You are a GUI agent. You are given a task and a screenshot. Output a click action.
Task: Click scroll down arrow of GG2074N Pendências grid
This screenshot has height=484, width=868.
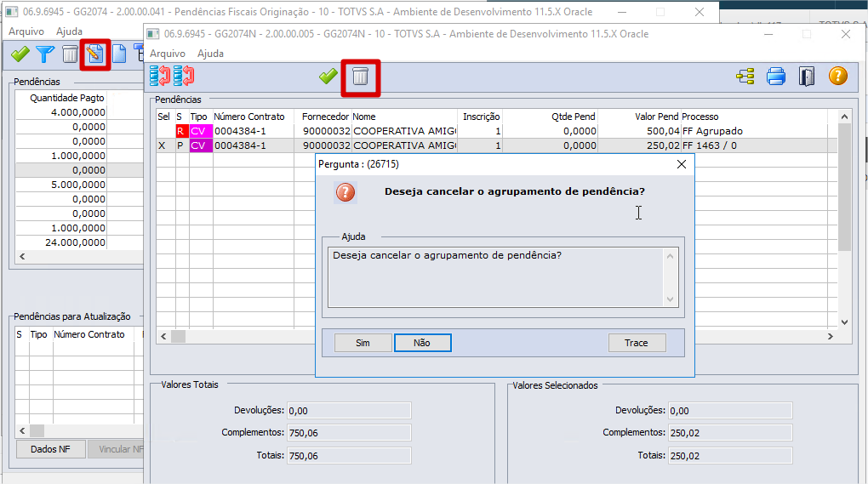coord(844,322)
